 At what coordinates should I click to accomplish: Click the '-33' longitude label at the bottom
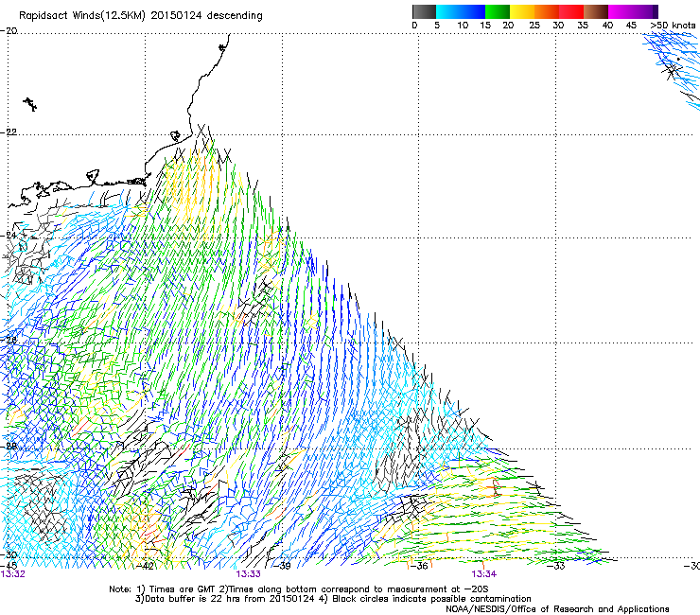tap(556, 567)
